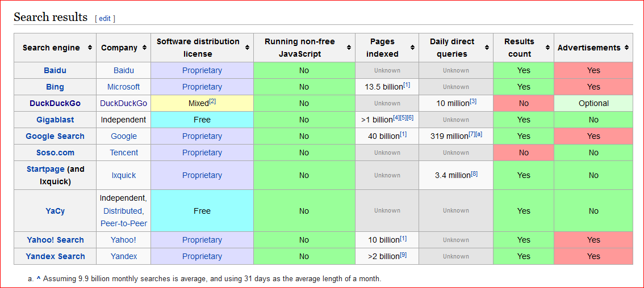This screenshot has width=644, height=288.
Task: Sort by Daily direct queries arrows
Action: click(486, 48)
